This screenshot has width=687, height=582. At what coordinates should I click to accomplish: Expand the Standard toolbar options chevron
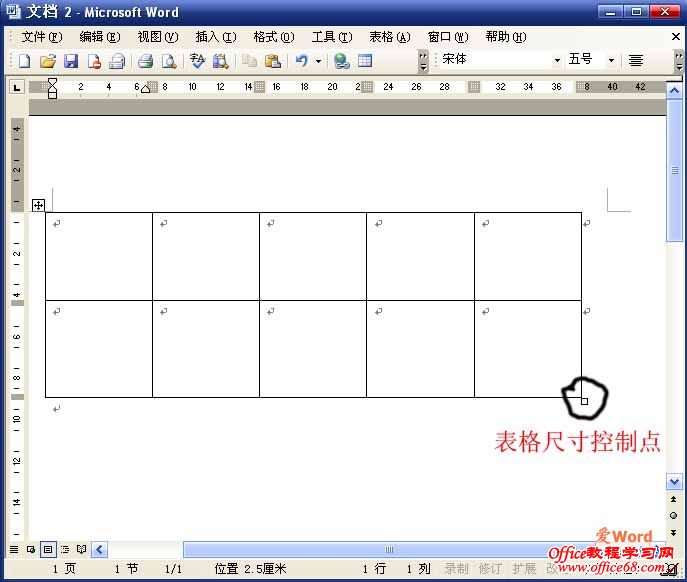point(423,61)
